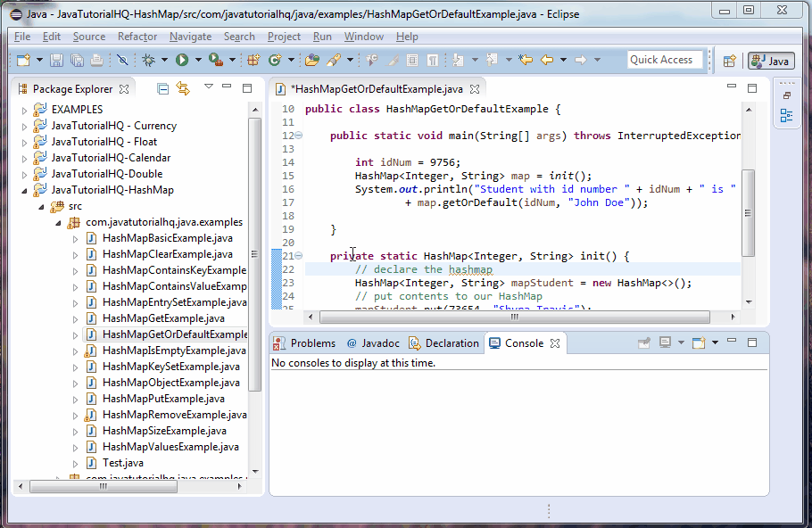Enable Link with Editor in Package Explorer
This screenshot has height=528, width=812.
[183, 88]
